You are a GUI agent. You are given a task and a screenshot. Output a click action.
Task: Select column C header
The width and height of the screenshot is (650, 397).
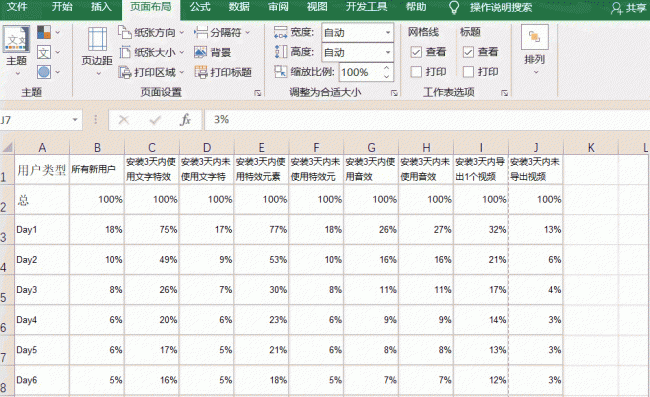click(152, 148)
